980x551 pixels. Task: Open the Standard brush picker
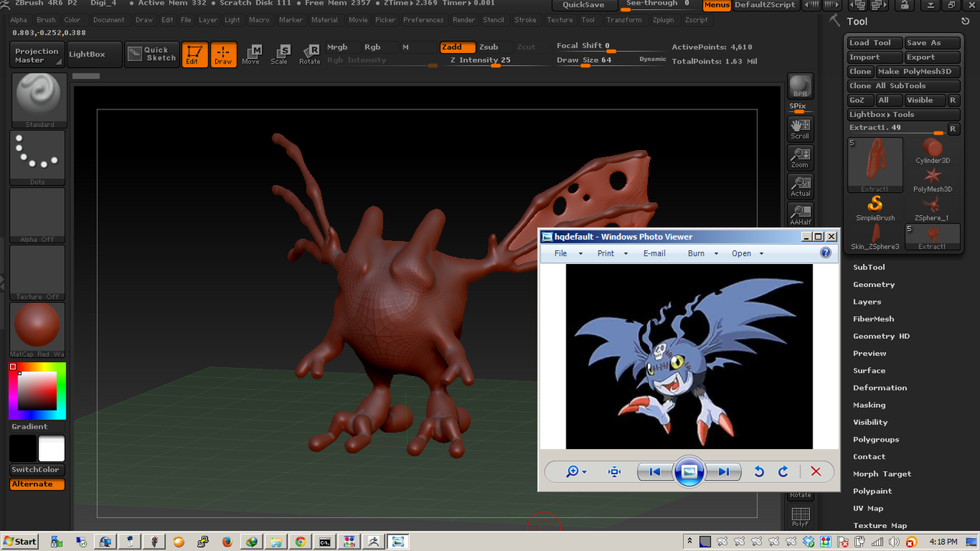pyautogui.click(x=39, y=100)
